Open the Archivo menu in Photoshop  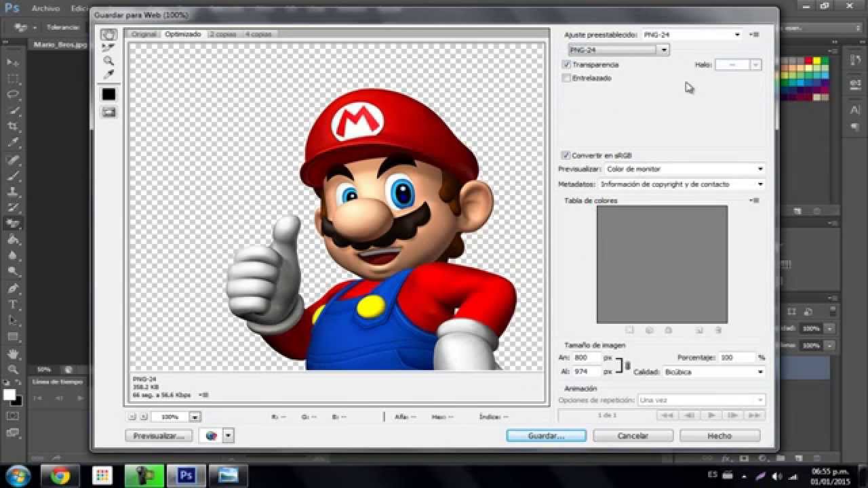(x=45, y=9)
